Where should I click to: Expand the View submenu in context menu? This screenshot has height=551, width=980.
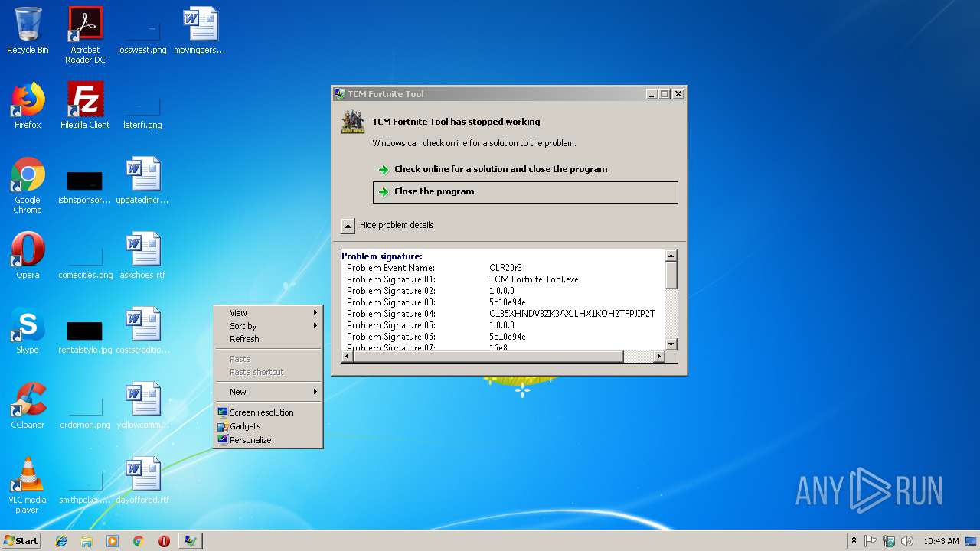[x=268, y=313]
